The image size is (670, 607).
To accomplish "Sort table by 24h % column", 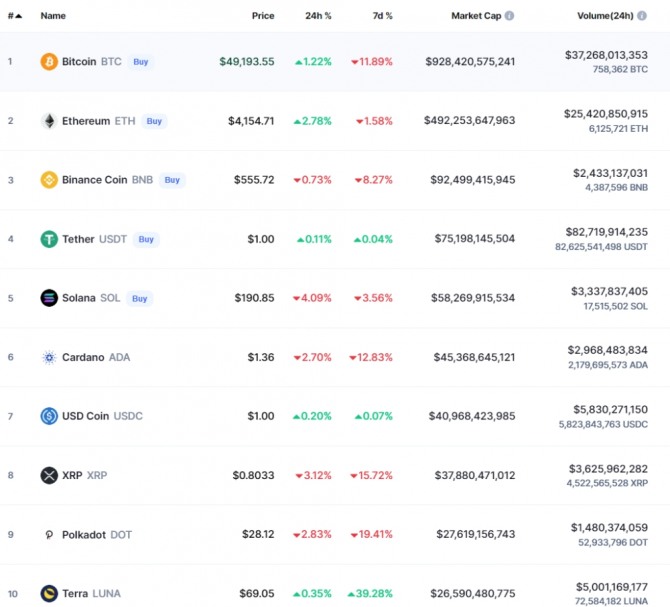I will 318,16.
